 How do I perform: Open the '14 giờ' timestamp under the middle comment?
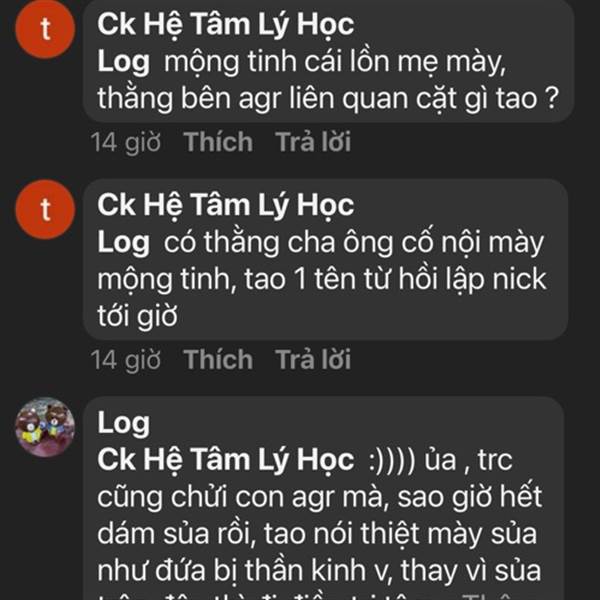tap(126, 360)
